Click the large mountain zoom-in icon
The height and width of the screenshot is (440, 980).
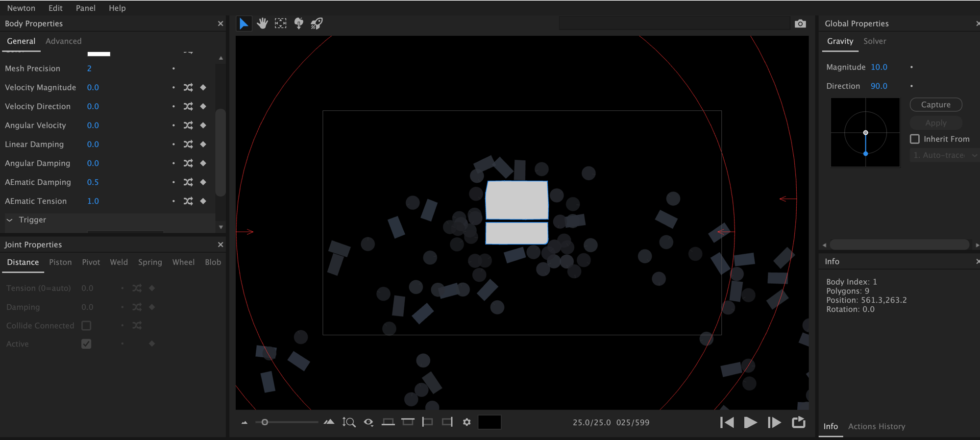329,422
